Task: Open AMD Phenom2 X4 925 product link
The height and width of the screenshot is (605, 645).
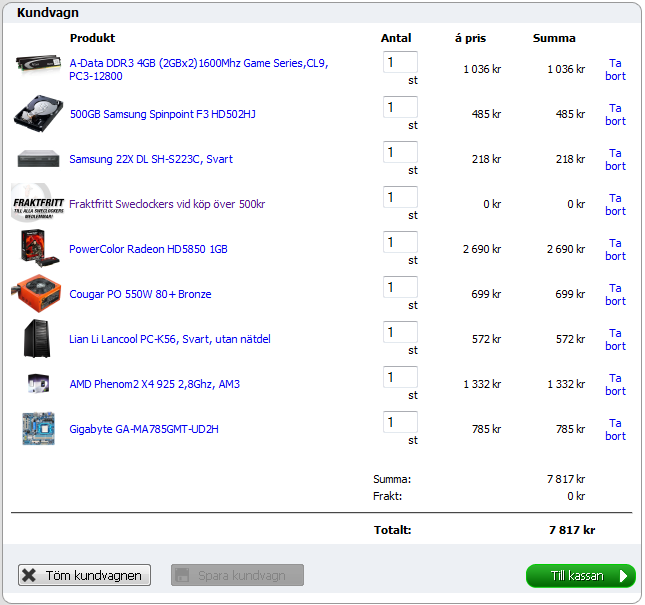Action: point(155,384)
